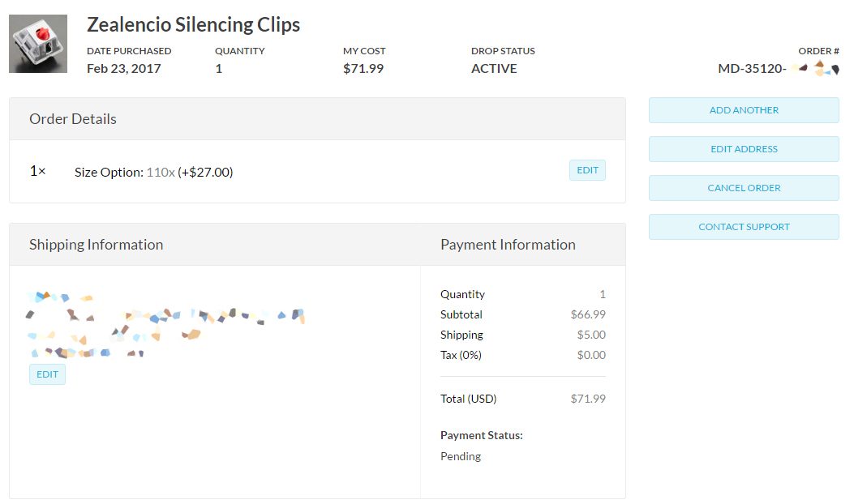854x504 pixels.
Task: Click the Payment Information heading
Action: (508, 245)
